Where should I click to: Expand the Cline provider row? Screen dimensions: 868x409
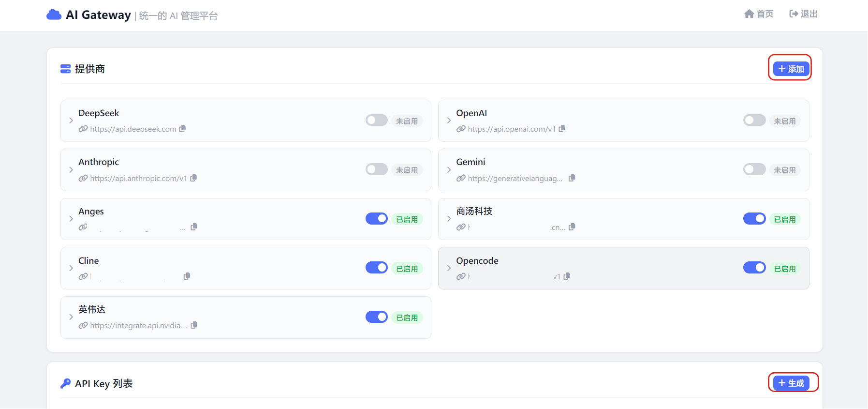pyautogui.click(x=71, y=268)
